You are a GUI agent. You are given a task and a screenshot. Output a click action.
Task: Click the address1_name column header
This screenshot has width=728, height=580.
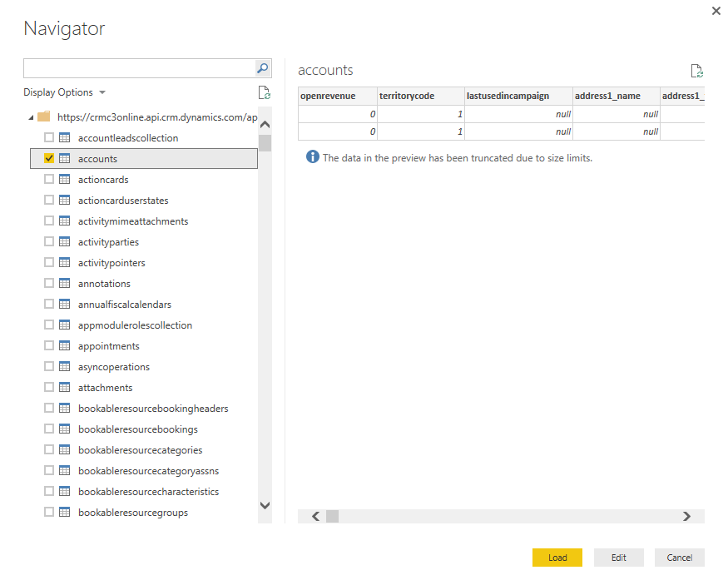coord(617,97)
